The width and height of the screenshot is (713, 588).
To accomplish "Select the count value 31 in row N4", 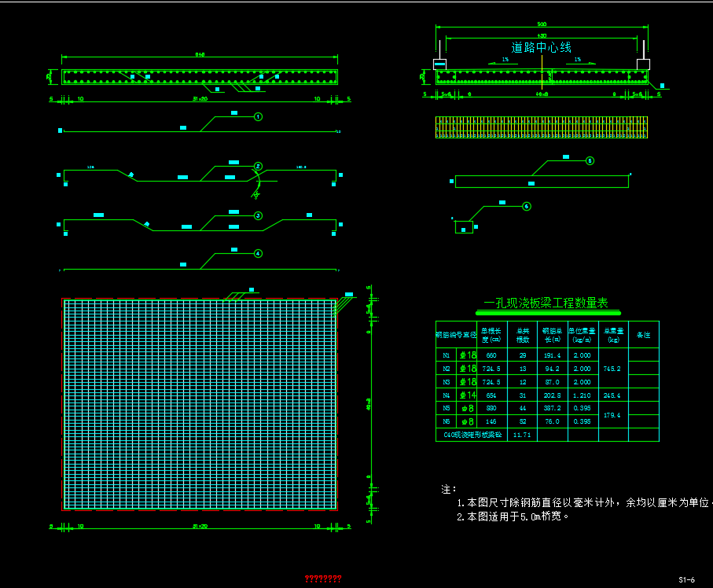I will pos(523,395).
